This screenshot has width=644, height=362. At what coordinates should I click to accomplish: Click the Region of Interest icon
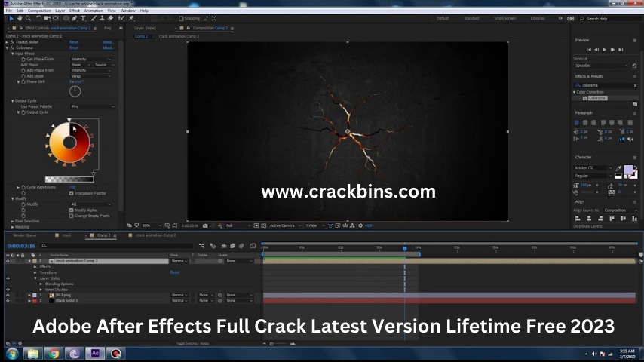tap(256, 225)
